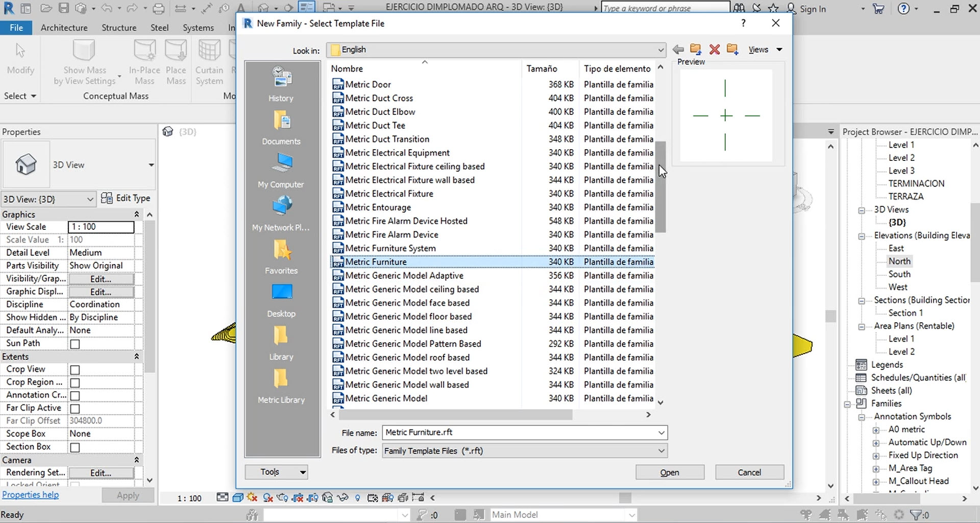Toggle Sun Path icon in view control bar
The height and width of the screenshot is (523, 980).
tap(252, 497)
